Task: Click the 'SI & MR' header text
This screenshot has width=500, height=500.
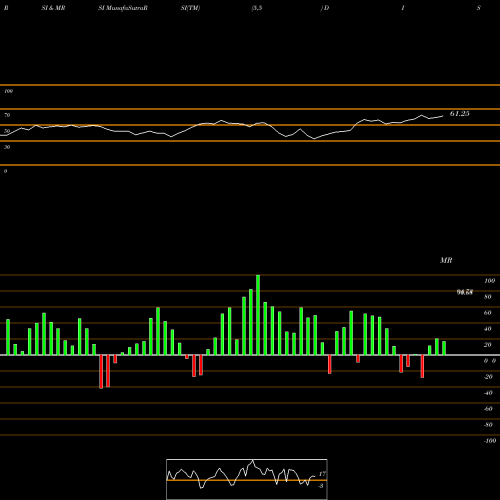Action: 53,8
